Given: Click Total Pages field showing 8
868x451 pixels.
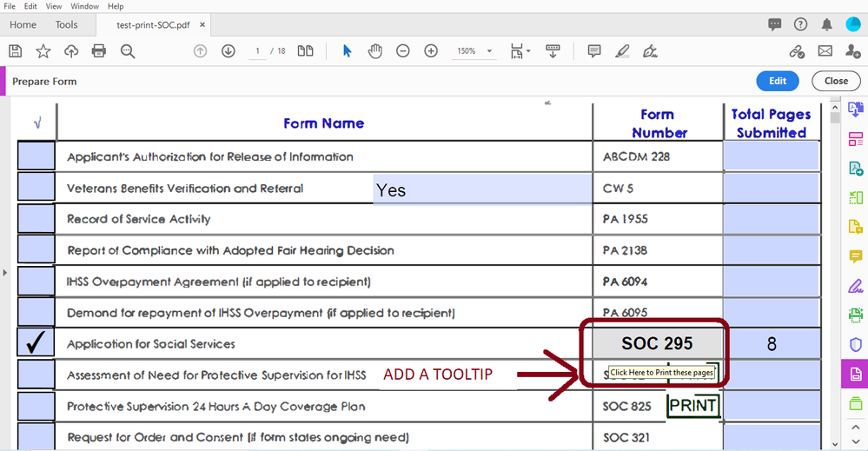Looking at the screenshot, I should pyautogui.click(x=772, y=343).
